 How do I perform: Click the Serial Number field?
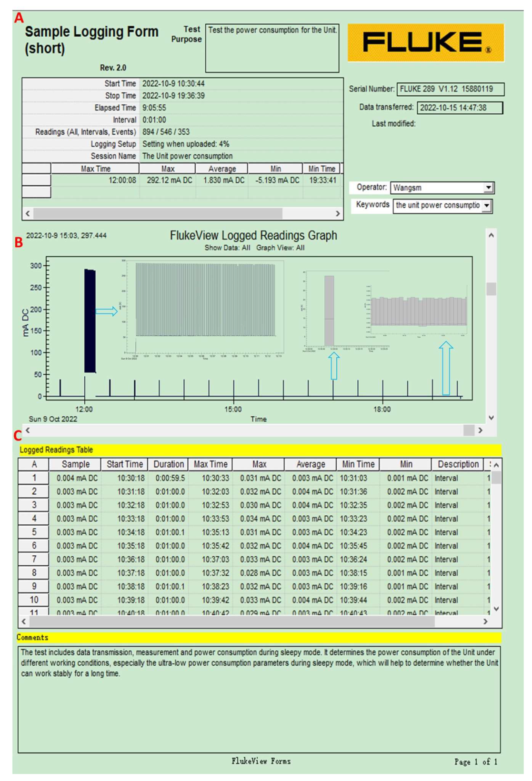[x=450, y=89]
